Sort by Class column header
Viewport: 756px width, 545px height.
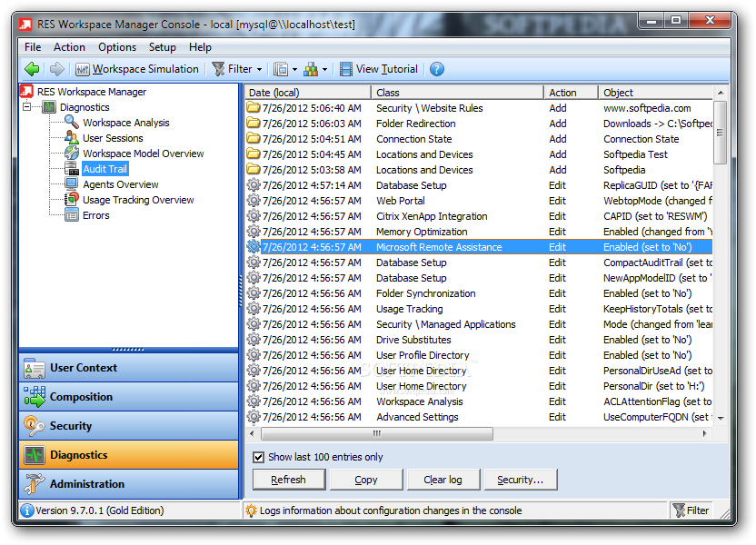pyautogui.click(x=457, y=93)
